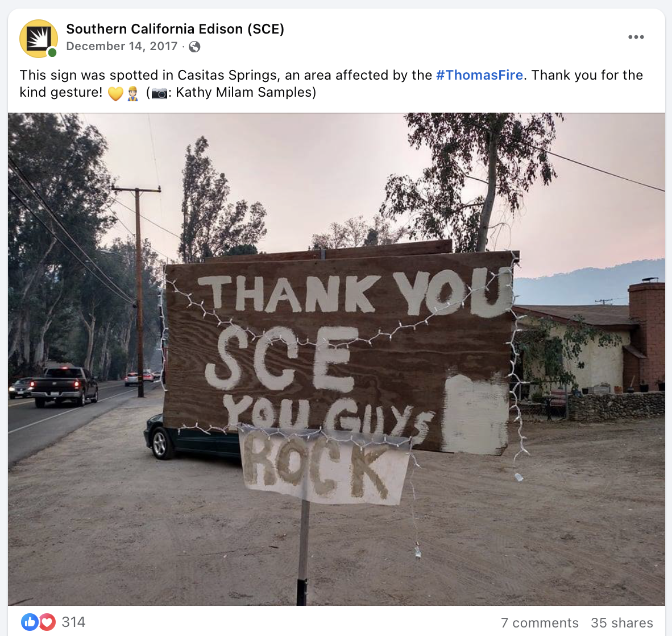Open the SCE profile picture
The width and height of the screenshot is (672, 636).
pos(39,38)
